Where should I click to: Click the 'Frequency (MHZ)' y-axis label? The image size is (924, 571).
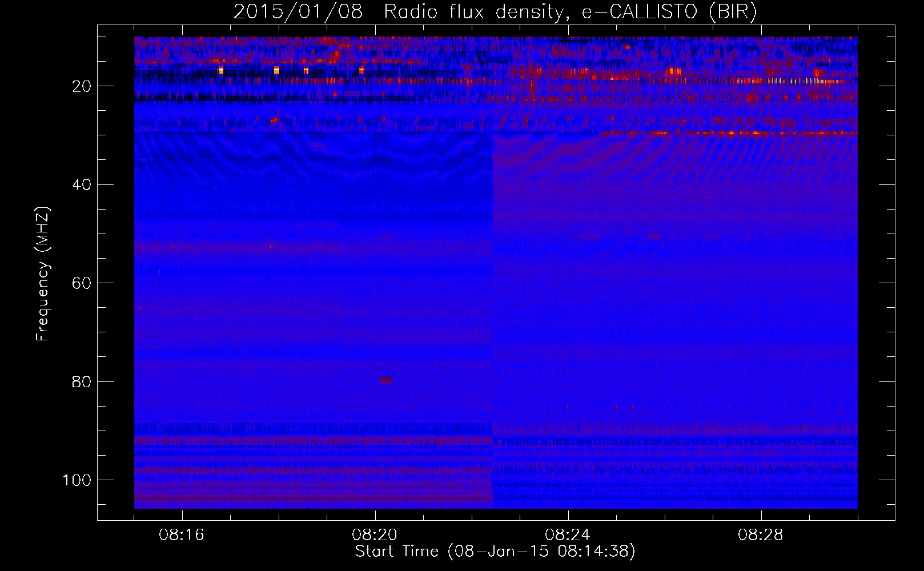point(43,274)
